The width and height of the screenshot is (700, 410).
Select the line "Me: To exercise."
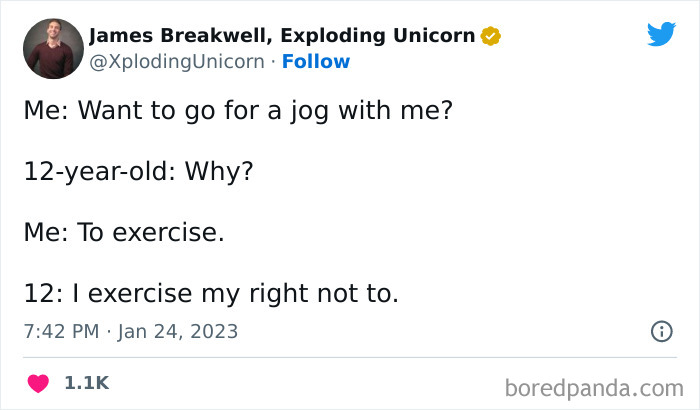[x=124, y=232]
